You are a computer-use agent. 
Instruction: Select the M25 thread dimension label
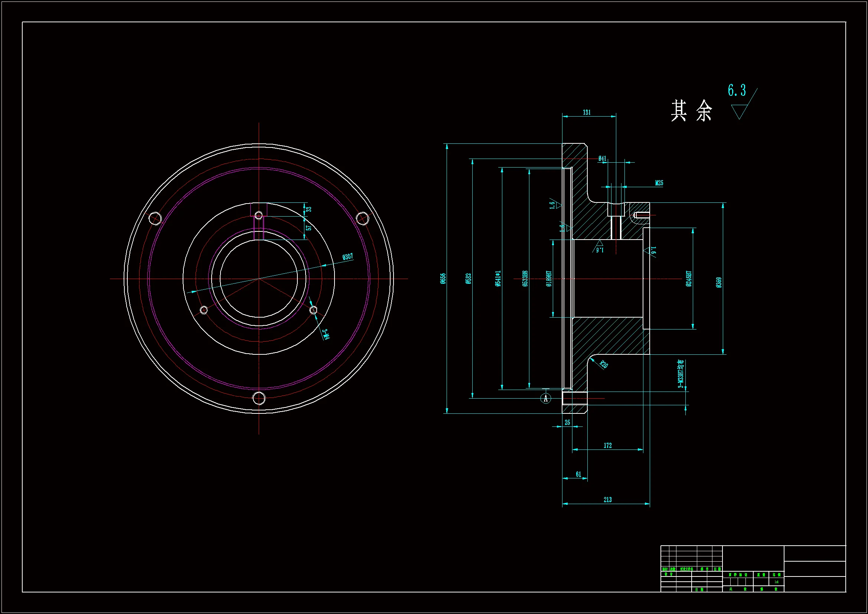coord(659,183)
